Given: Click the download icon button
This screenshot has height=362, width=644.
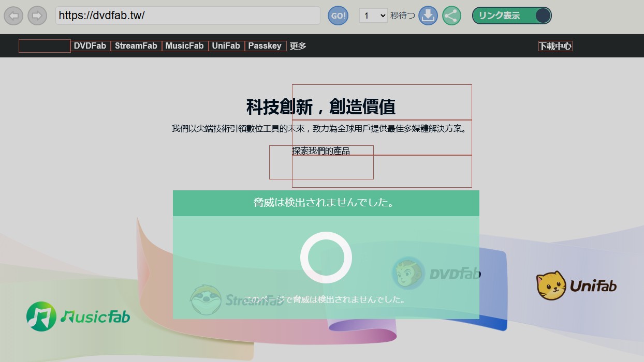Looking at the screenshot, I should coord(428,16).
